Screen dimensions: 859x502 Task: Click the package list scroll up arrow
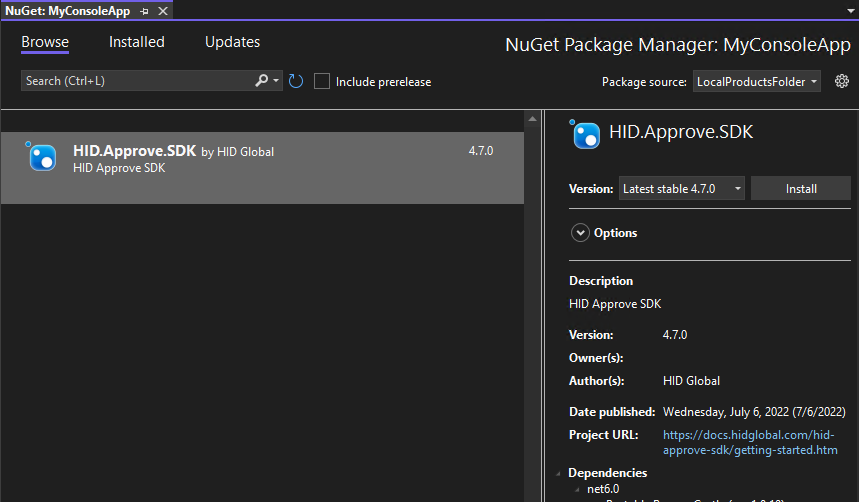pyautogui.click(x=532, y=119)
